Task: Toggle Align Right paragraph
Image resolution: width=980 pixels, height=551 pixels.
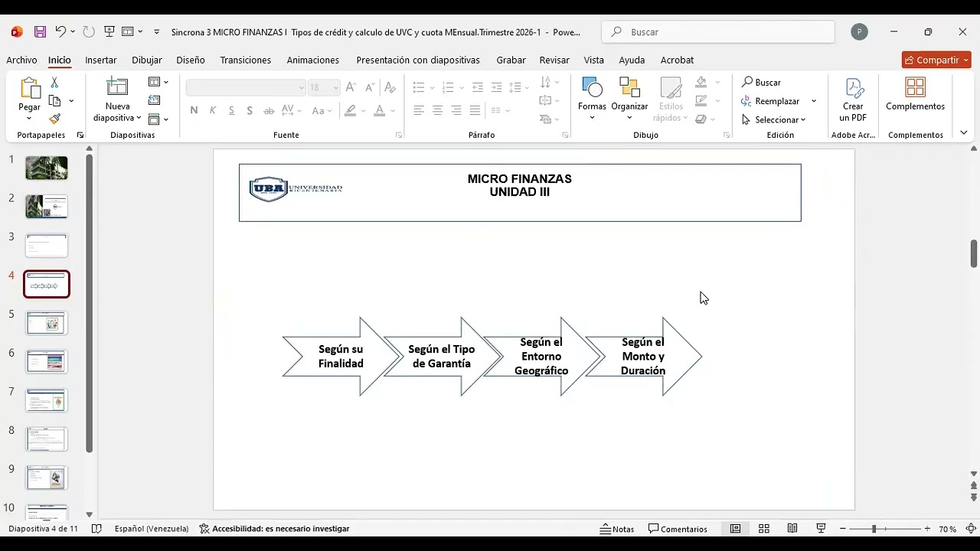Action: (456, 111)
